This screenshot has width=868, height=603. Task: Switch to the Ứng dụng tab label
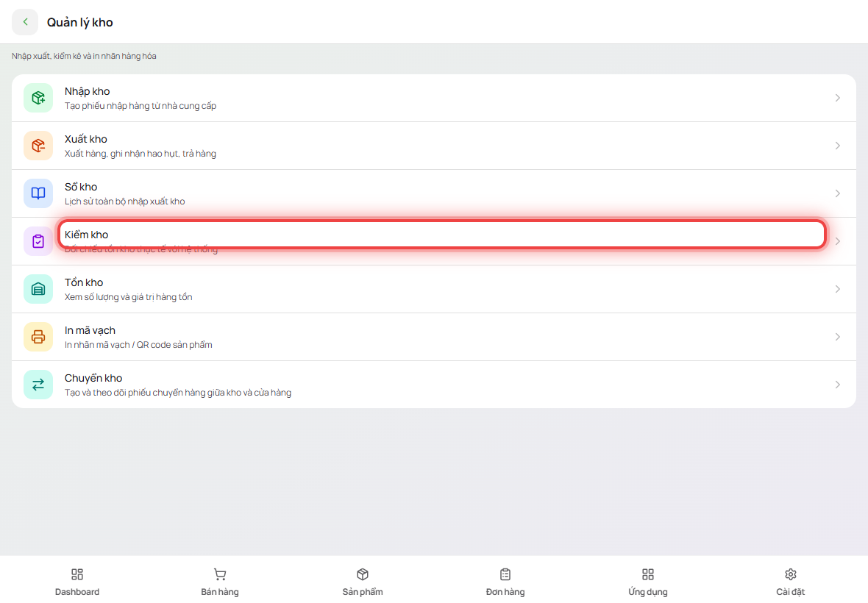[x=648, y=592]
